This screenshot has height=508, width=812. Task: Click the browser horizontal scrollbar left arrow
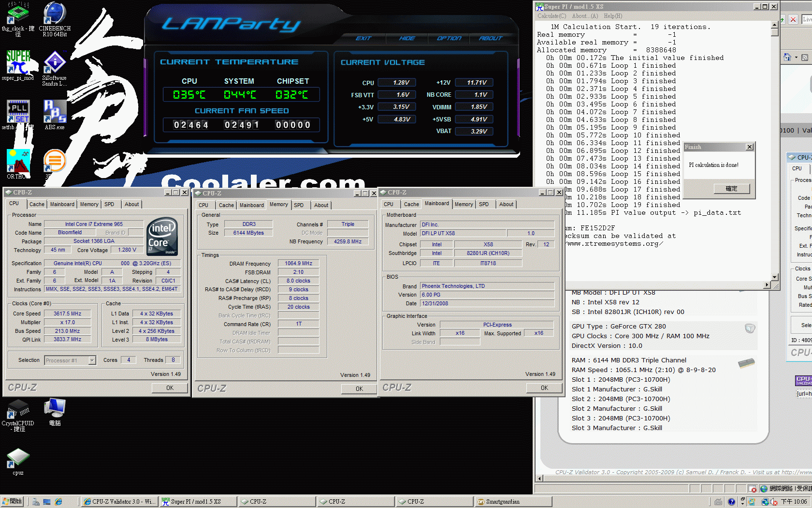coord(539,478)
